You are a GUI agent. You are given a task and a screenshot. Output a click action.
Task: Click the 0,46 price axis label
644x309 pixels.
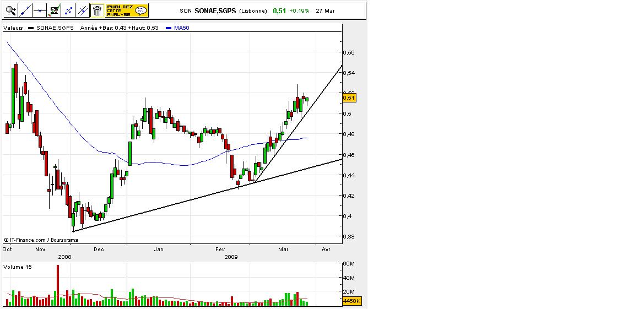click(x=348, y=155)
